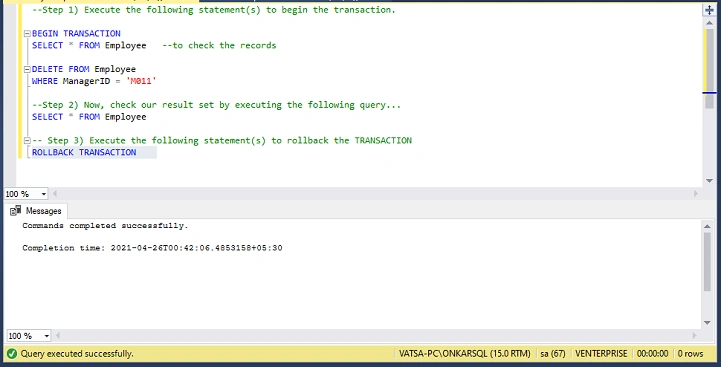Click 'Commands completed successfully.' message
Image resolution: width=721 pixels, height=367 pixels.
[x=105, y=226]
